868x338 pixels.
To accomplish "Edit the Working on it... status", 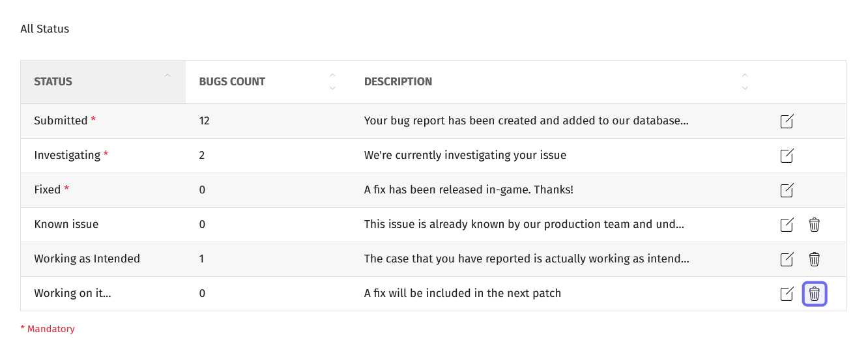I will point(787,294).
